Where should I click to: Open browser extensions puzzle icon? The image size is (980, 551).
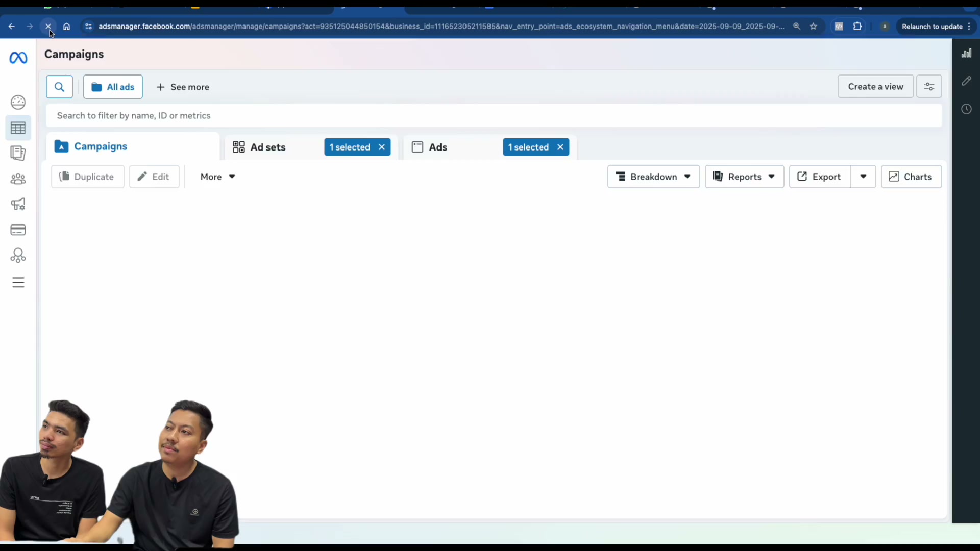pos(857,27)
